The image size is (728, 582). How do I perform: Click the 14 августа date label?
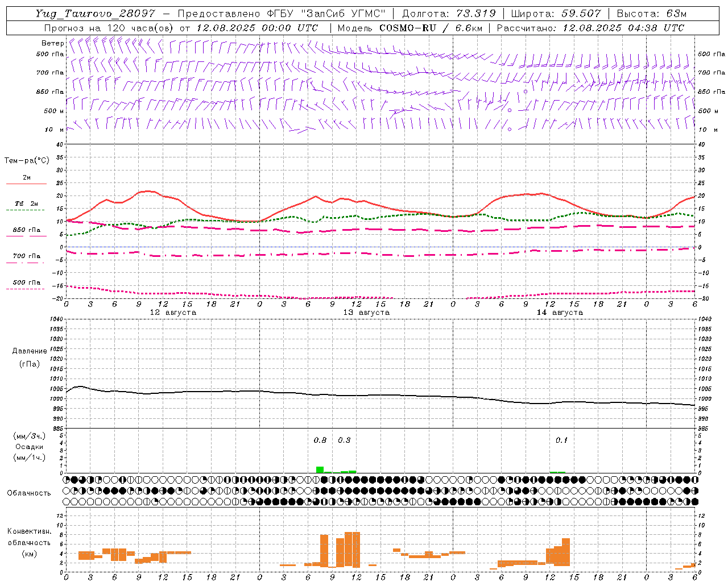click(560, 313)
